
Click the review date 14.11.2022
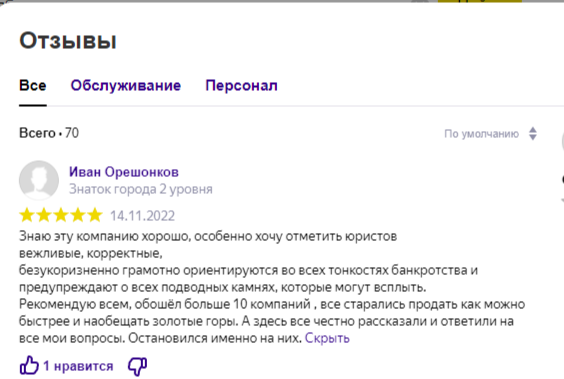[x=142, y=216]
